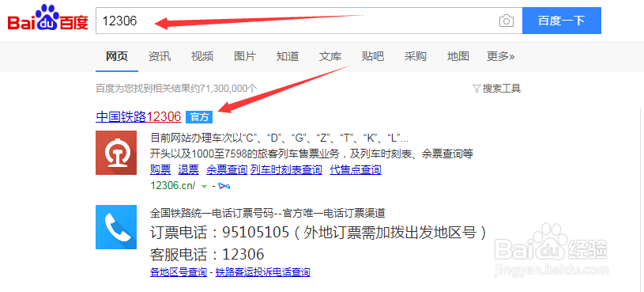Open the 列车时刻表查询 link

[286, 169]
